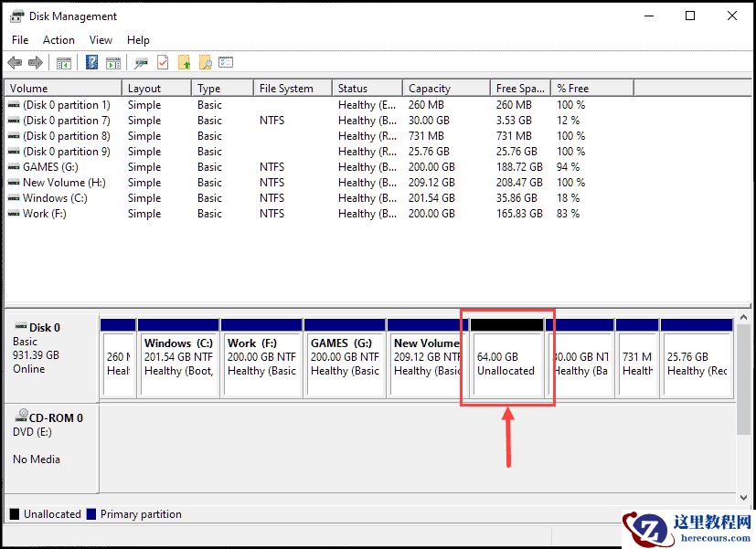
Task: Open the Help menu
Action: tap(138, 39)
